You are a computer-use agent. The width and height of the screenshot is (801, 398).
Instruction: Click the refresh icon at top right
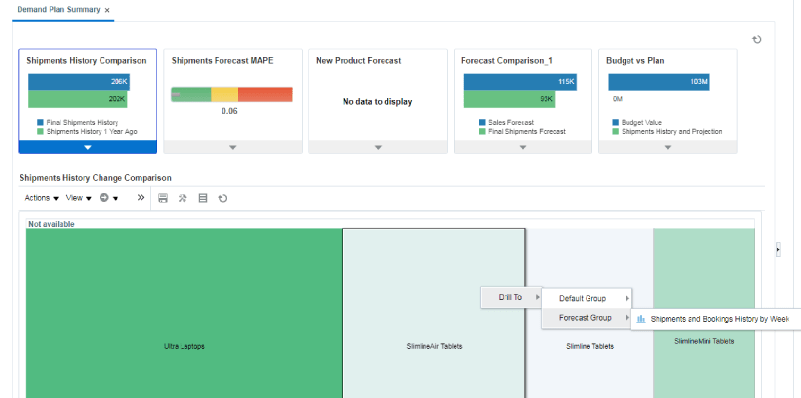757,39
